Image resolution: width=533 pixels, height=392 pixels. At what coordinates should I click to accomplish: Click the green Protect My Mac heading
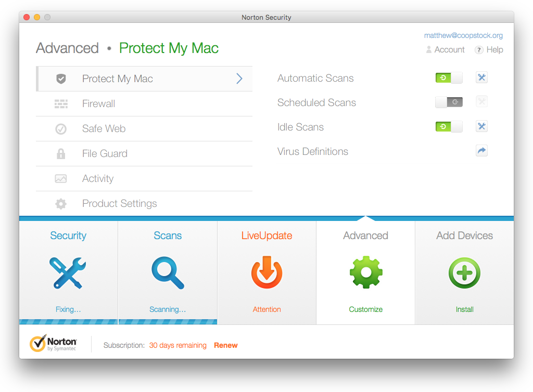point(169,48)
